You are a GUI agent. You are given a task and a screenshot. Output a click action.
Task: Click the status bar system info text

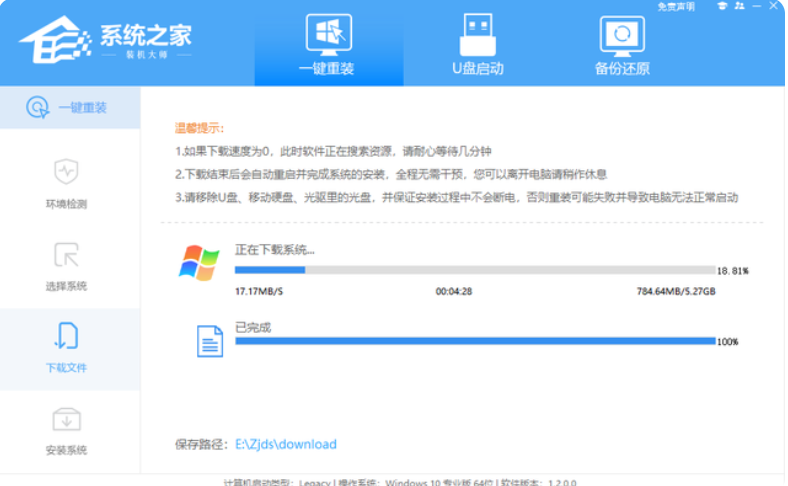tap(400, 481)
